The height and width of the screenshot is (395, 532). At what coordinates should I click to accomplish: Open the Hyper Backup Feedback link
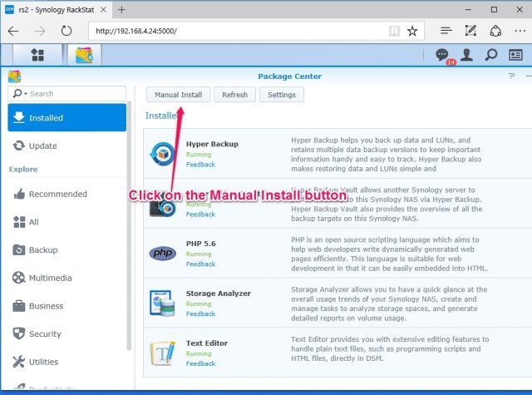click(200, 165)
